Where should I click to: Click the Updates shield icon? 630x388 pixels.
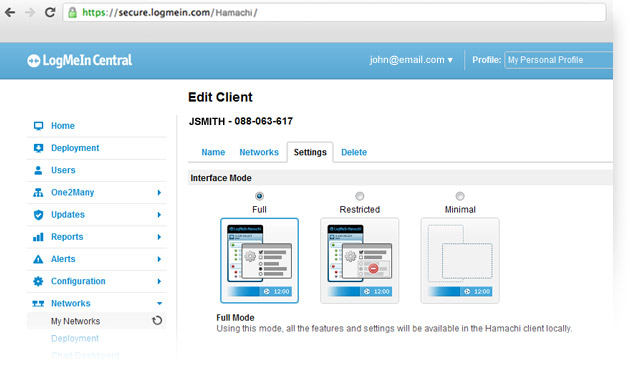coord(38,215)
